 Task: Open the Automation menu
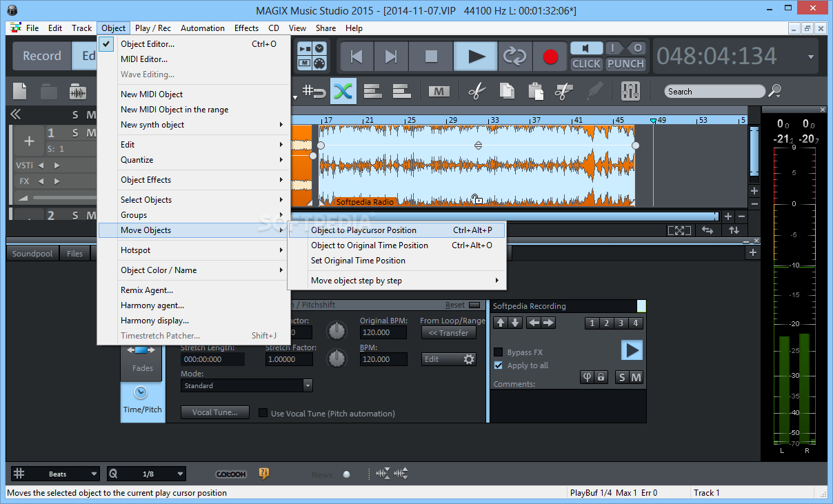click(203, 28)
